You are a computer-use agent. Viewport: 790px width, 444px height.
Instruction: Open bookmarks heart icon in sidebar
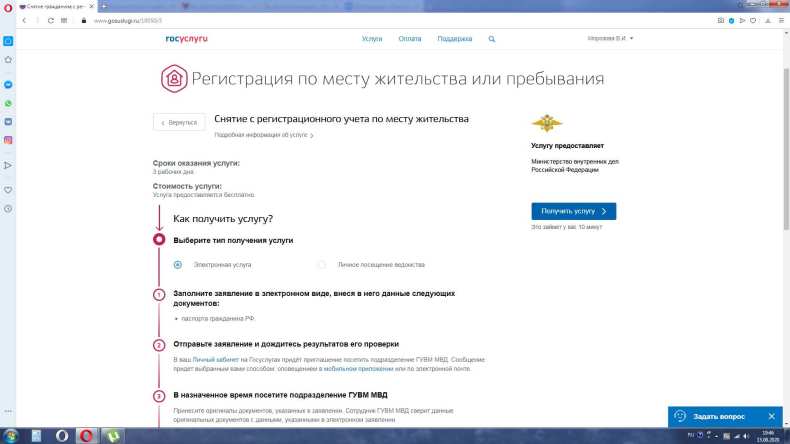click(x=8, y=189)
